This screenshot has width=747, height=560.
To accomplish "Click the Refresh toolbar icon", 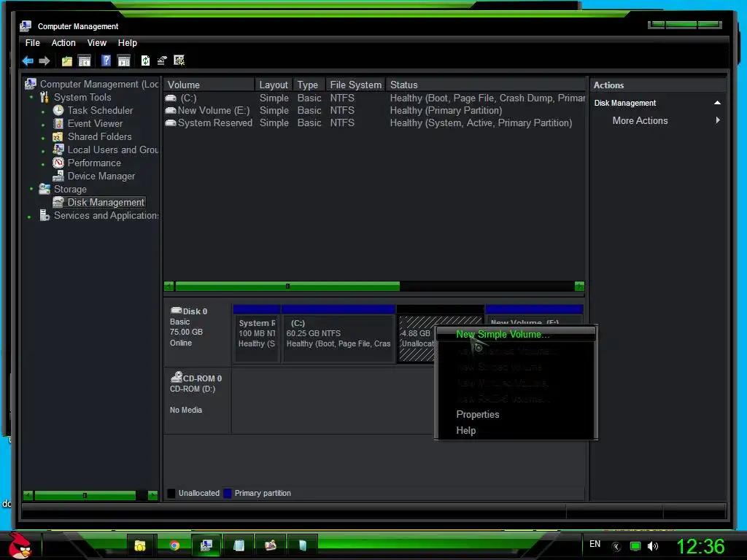I will coord(145,61).
